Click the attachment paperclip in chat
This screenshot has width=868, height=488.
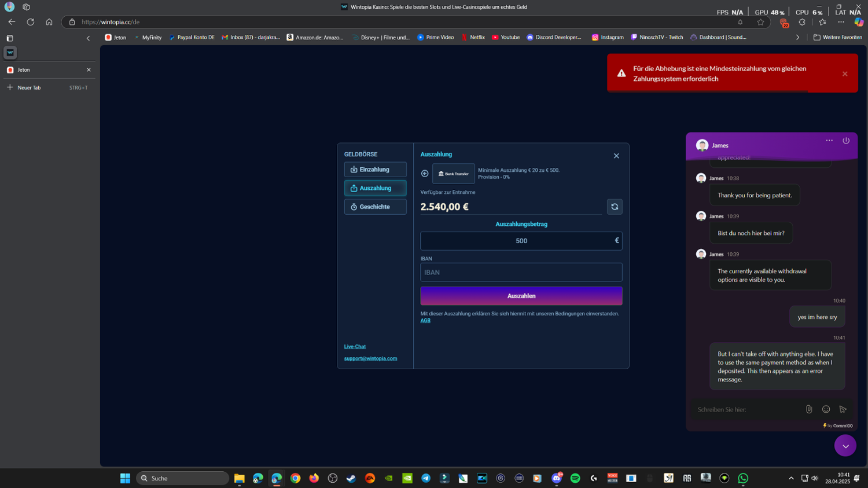point(809,409)
